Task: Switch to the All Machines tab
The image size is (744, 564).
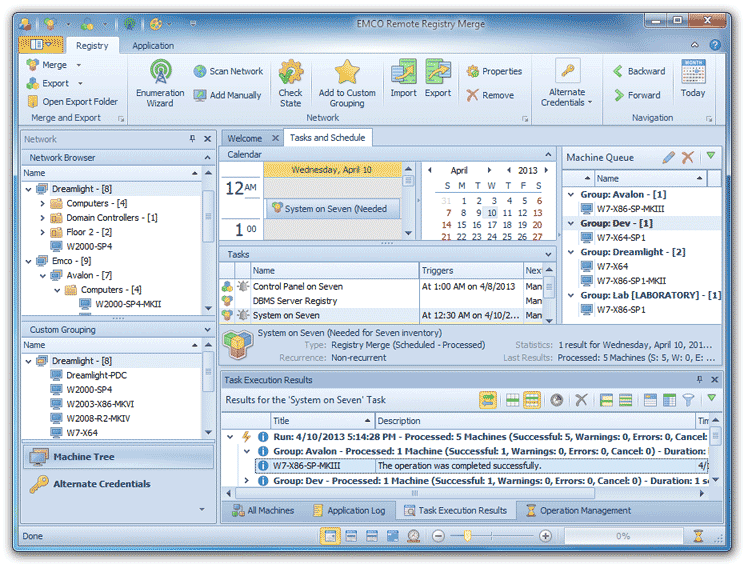Action: (263, 510)
